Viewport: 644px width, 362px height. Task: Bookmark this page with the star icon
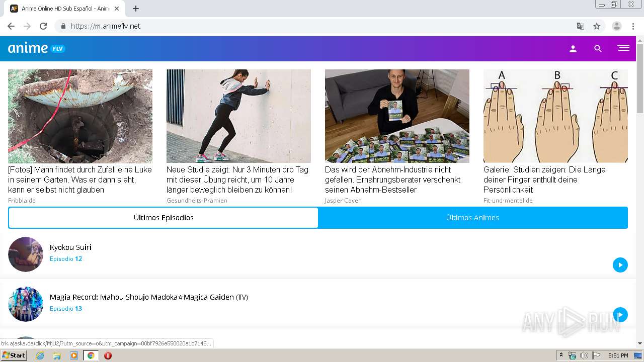[597, 26]
